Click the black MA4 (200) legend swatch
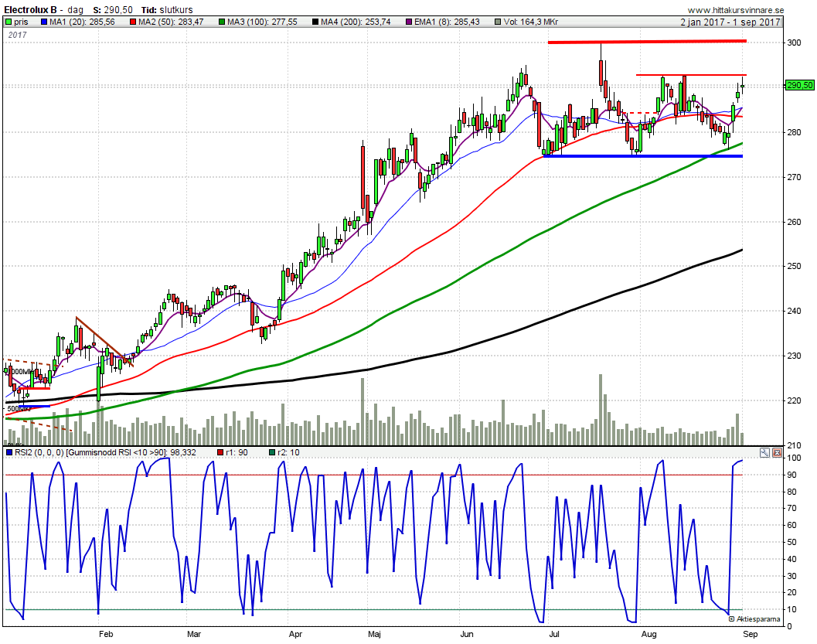The image size is (817, 644). pyautogui.click(x=315, y=22)
